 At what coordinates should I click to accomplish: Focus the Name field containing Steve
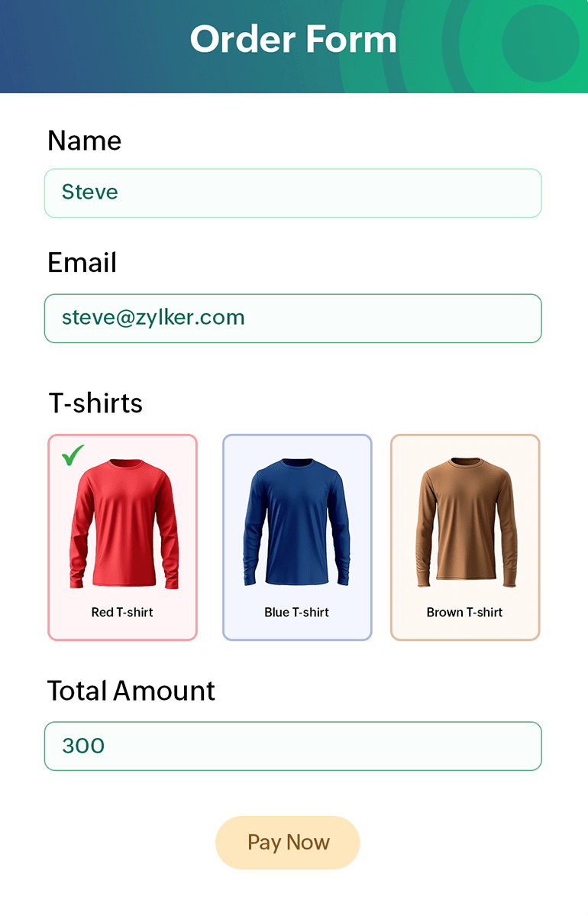293,193
